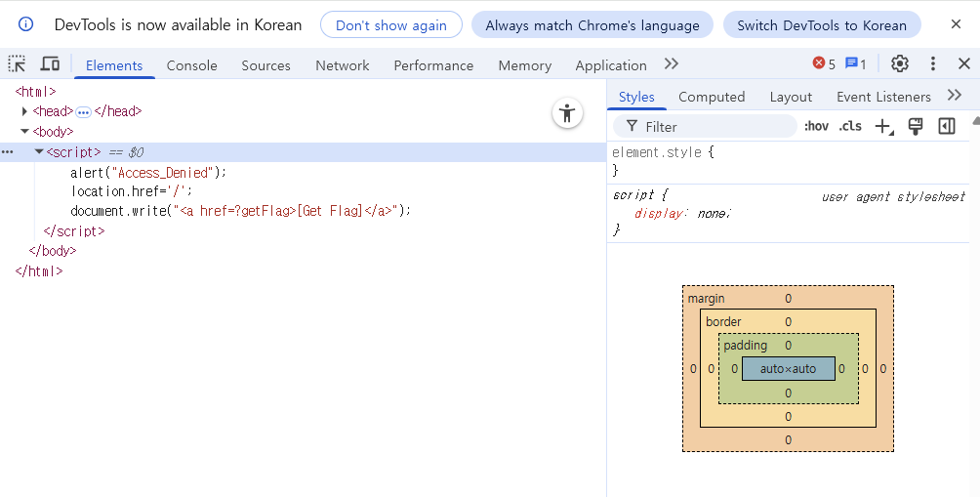Click the border label in box model

click(x=723, y=321)
